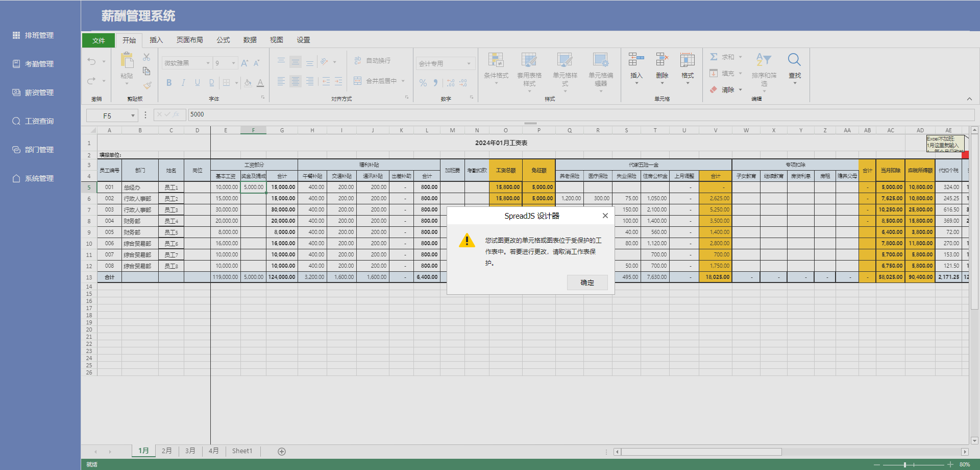Viewport: 980px width, 470px height.
Task: Apply comma style number format
Action: tap(435, 82)
